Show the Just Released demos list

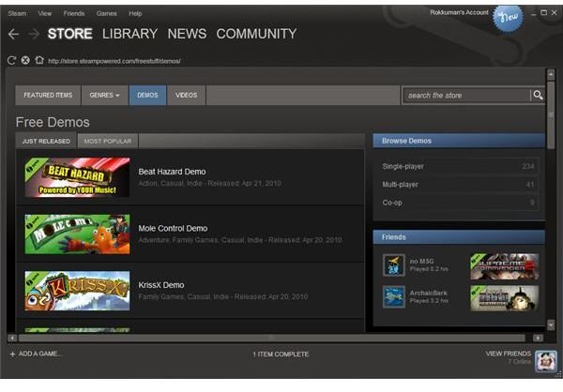[x=46, y=141]
